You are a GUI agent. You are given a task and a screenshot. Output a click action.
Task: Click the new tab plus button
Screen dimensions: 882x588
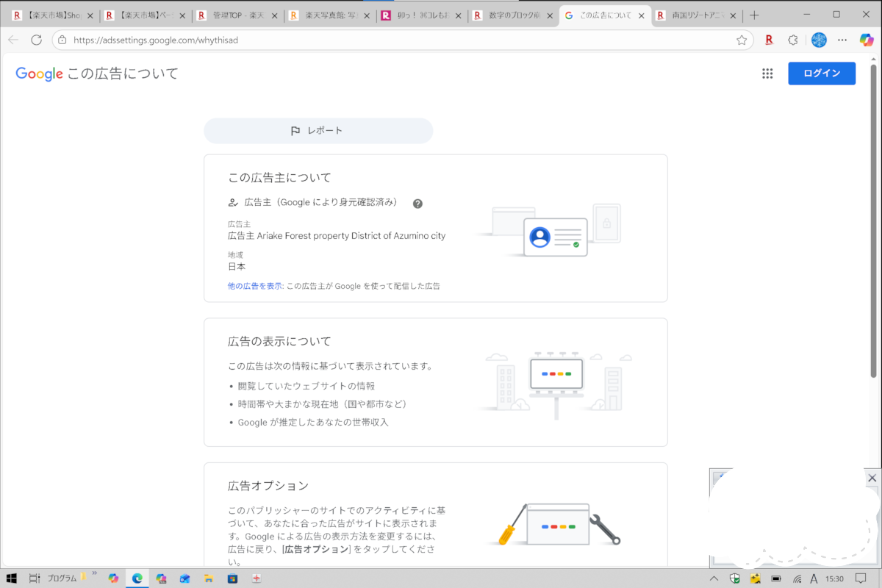(x=753, y=15)
